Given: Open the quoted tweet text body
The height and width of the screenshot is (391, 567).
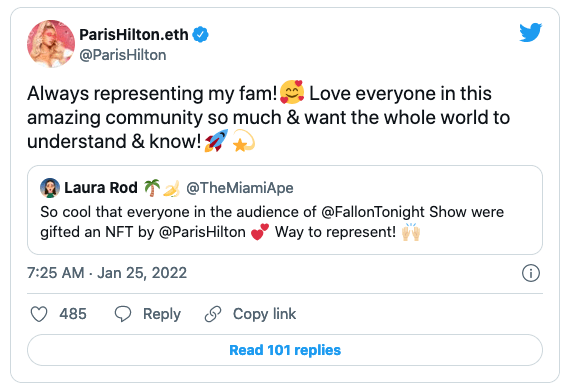Looking at the screenshot, I should click(272, 222).
